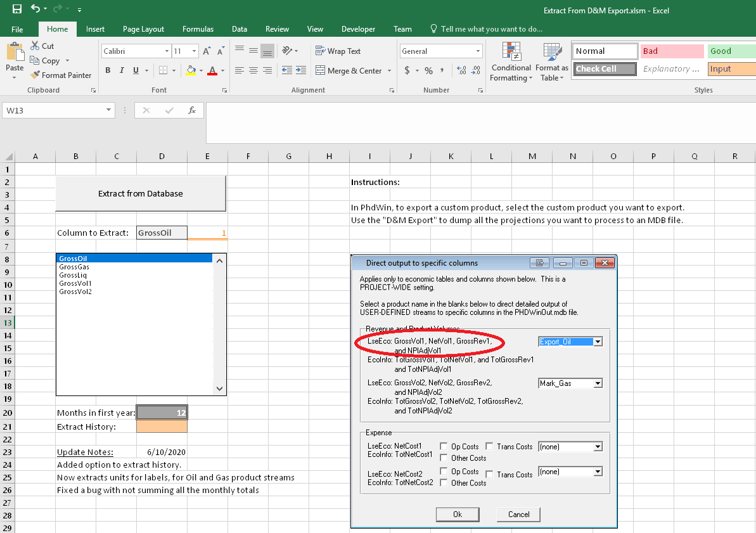Tick Other Costs checkbox under NetCost2
The width and height of the screenshot is (756, 533).
click(x=444, y=483)
